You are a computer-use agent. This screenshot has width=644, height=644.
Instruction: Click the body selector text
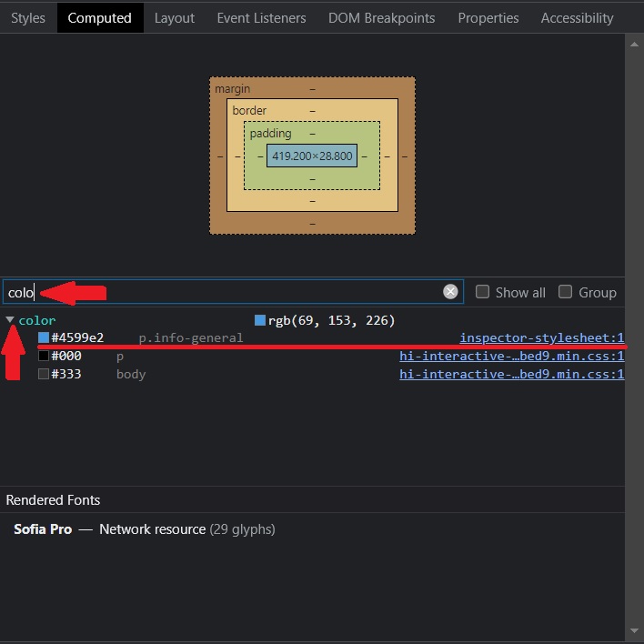131,374
